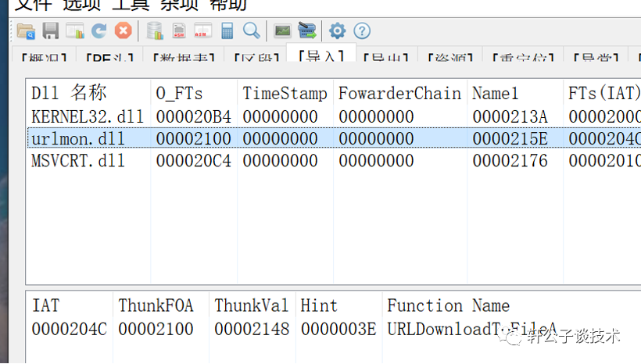Click MSVCRT.dll FowarderChain value 00000000

click(x=376, y=161)
